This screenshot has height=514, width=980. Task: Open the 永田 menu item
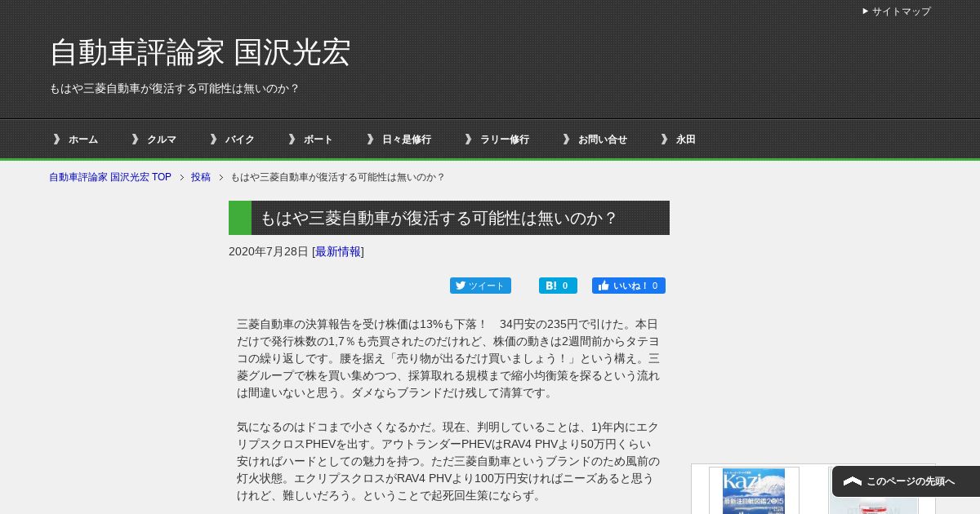[686, 140]
